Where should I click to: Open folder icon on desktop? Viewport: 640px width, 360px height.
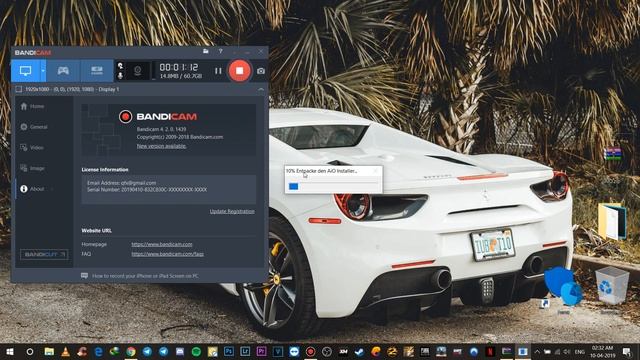(612, 221)
